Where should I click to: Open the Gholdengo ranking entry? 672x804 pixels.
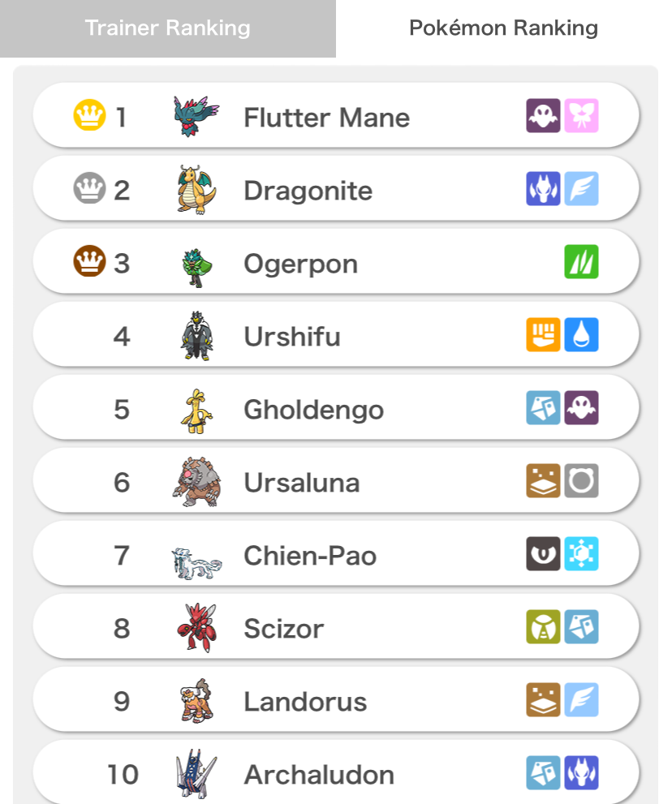click(x=336, y=407)
